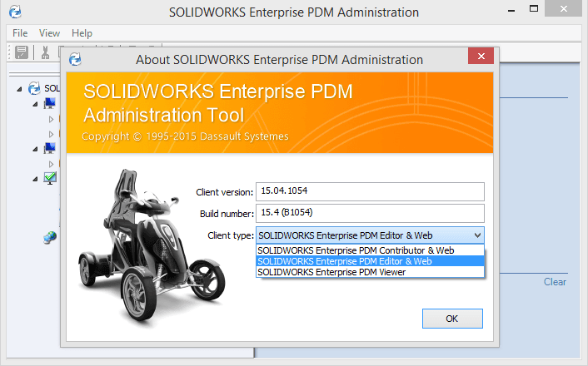This screenshot has height=366, width=588.
Task: Click the Cut scissors icon in the toolbar
Action: point(45,52)
